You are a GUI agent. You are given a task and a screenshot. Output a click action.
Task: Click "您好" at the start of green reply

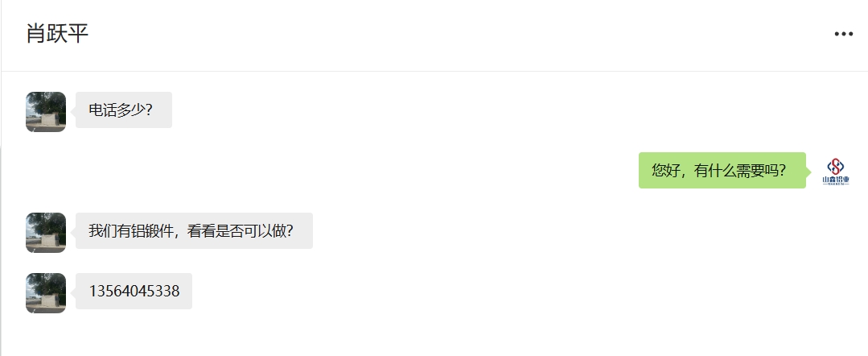[665, 171]
